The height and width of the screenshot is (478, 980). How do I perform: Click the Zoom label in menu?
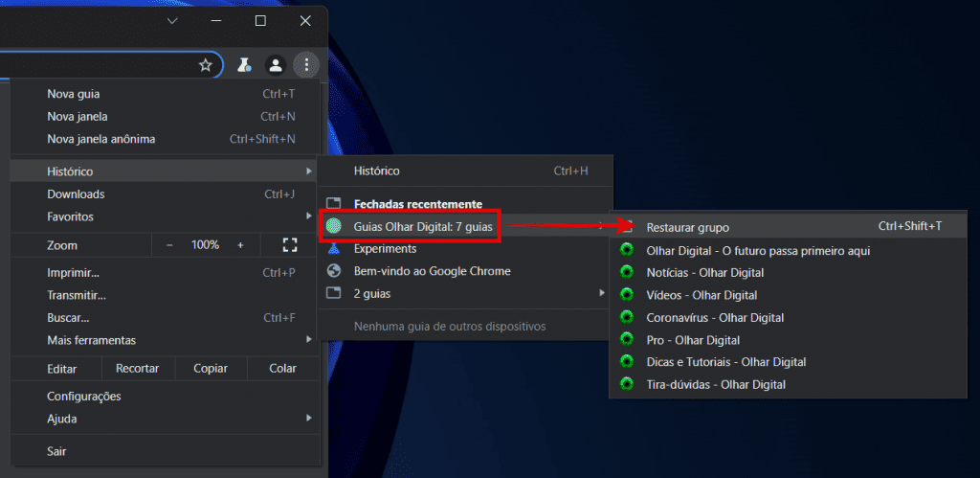tap(62, 245)
